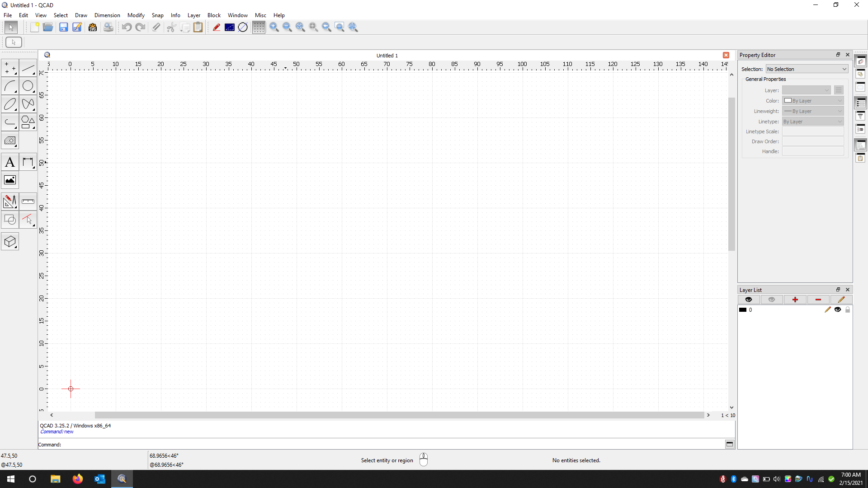Click the Undo toolbar icon
This screenshot has width=868, height=488.
click(x=127, y=27)
